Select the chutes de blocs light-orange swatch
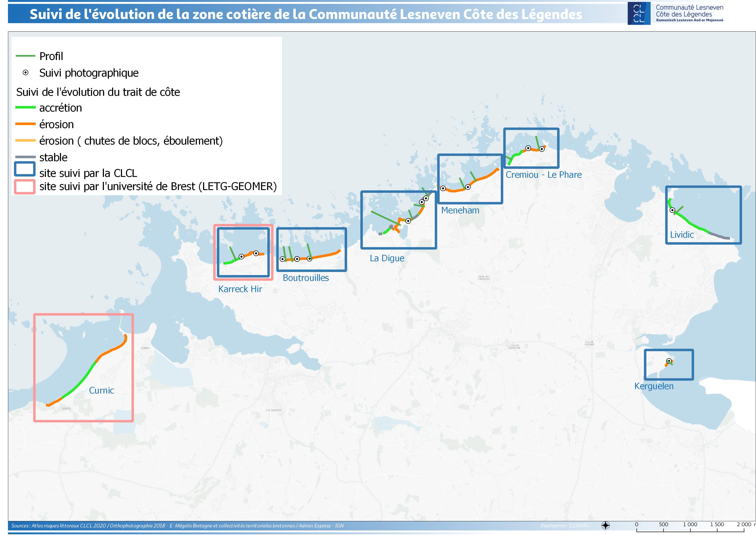The image size is (756, 535). pos(25,140)
